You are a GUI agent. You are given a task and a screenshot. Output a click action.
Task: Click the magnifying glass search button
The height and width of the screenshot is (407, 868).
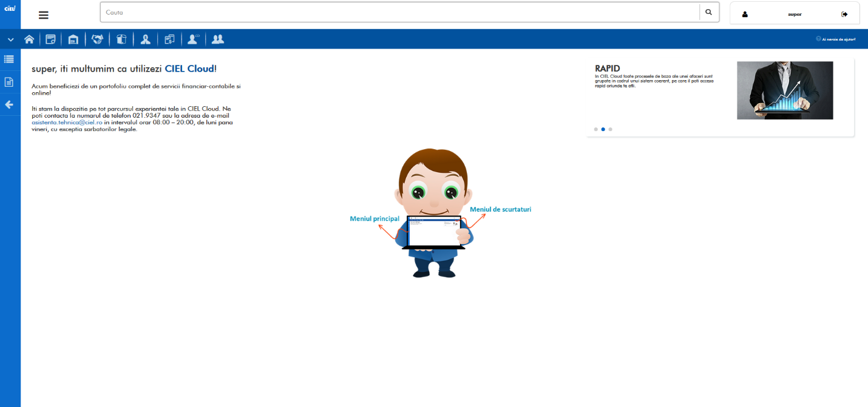(x=709, y=12)
